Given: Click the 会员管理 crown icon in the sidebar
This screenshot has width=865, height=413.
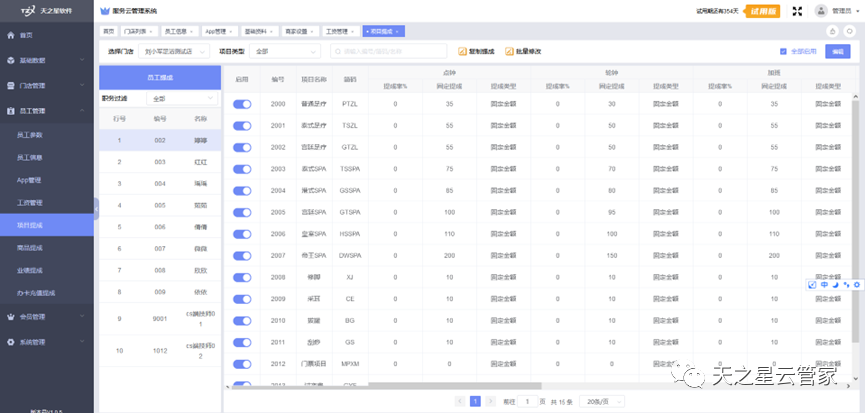Looking at the screenshot, I should 9,317.
